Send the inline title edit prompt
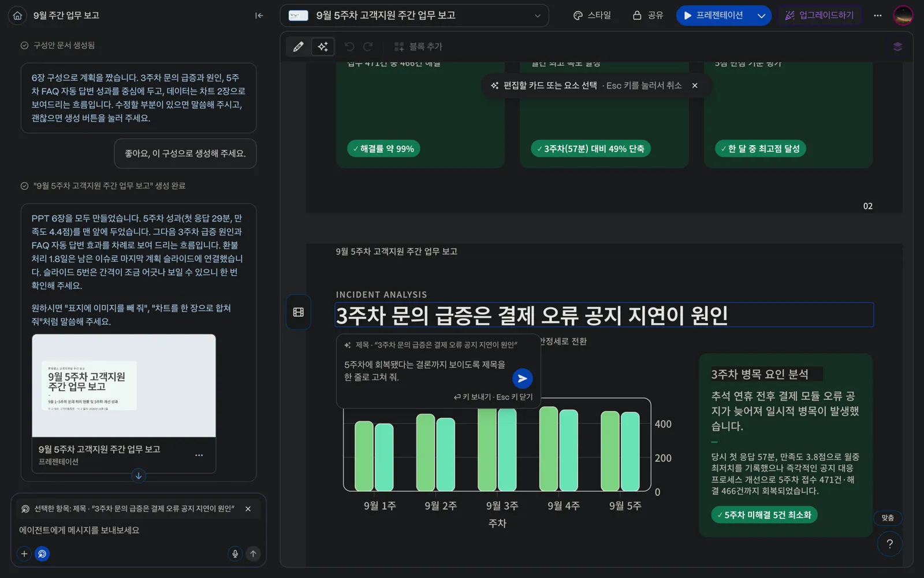The width and height of the screenshot is (924, 578). (x=522, y=379)
